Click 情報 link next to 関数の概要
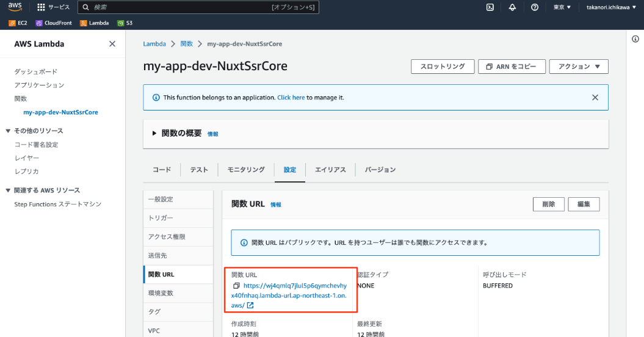The width and height of the screenshot is (644, 337). pos(213,134)
